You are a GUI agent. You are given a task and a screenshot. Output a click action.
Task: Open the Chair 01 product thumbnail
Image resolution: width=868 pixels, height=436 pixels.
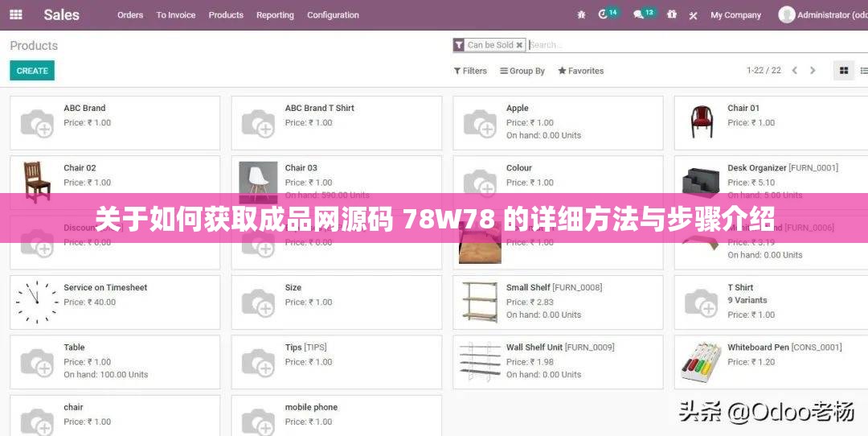pyautogui.click(x=702, y=122)
